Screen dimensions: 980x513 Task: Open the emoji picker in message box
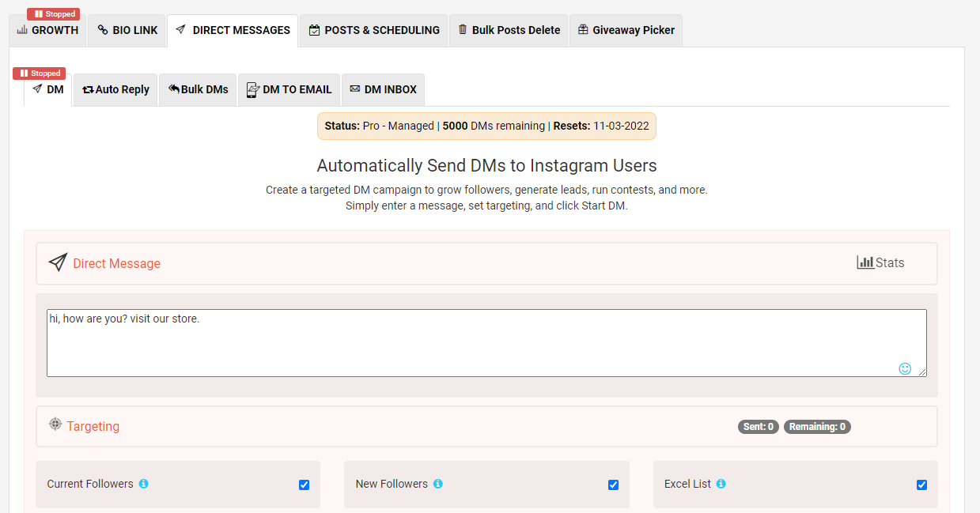click(x=905, y=368)
